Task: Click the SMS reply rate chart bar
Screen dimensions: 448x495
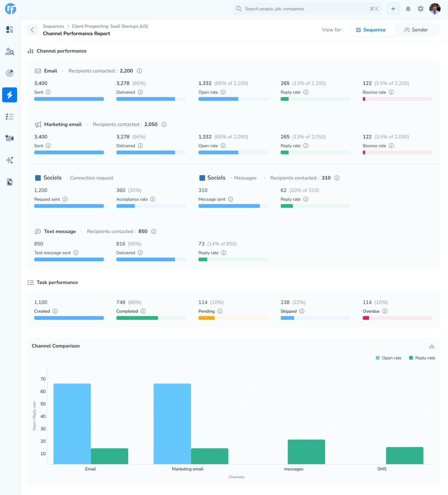Action: (404, 456)
